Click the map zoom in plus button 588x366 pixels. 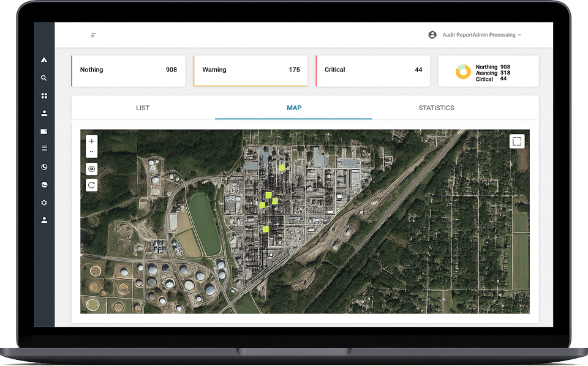tap(92, 141)
